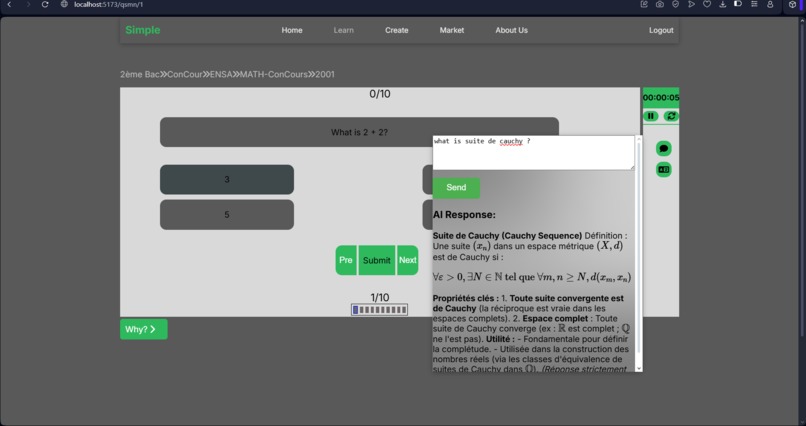Click the Simple logo
806x426 pixels.
(143, 30)
